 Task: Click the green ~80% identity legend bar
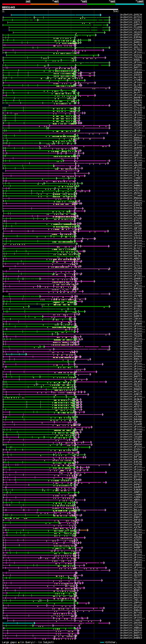pos(101,4)
